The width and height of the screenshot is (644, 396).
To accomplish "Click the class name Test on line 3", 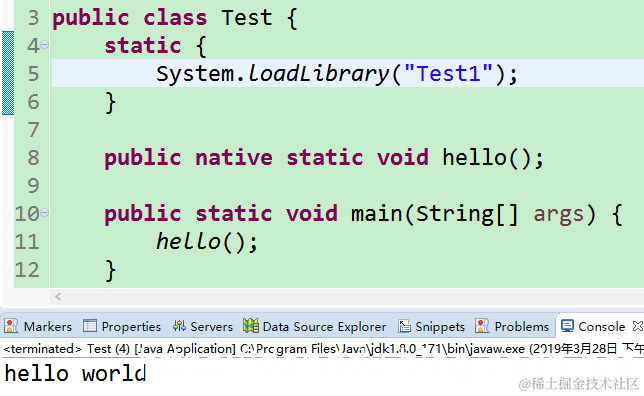I will click(x=247, y=18).
